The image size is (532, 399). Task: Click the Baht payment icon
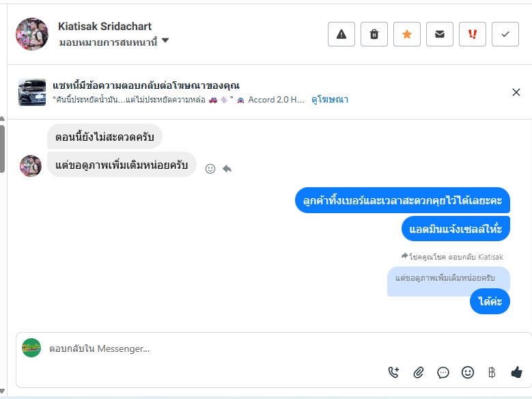point(492,372)
